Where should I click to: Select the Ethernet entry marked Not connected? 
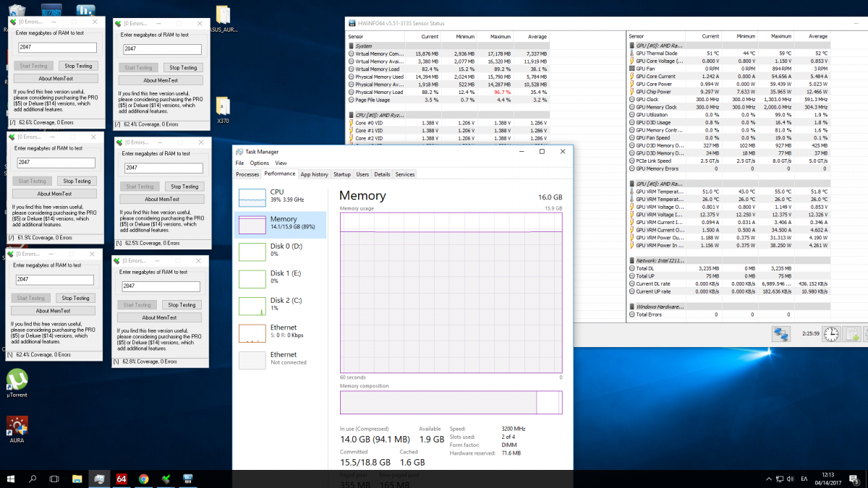pos(281,359)
